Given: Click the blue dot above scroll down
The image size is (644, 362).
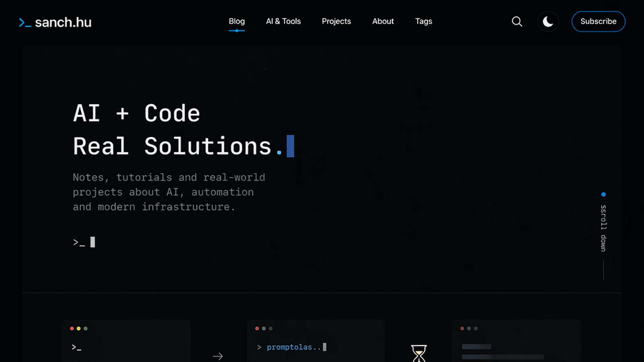Looking at the screenshot, I should (x=603, y=195).
